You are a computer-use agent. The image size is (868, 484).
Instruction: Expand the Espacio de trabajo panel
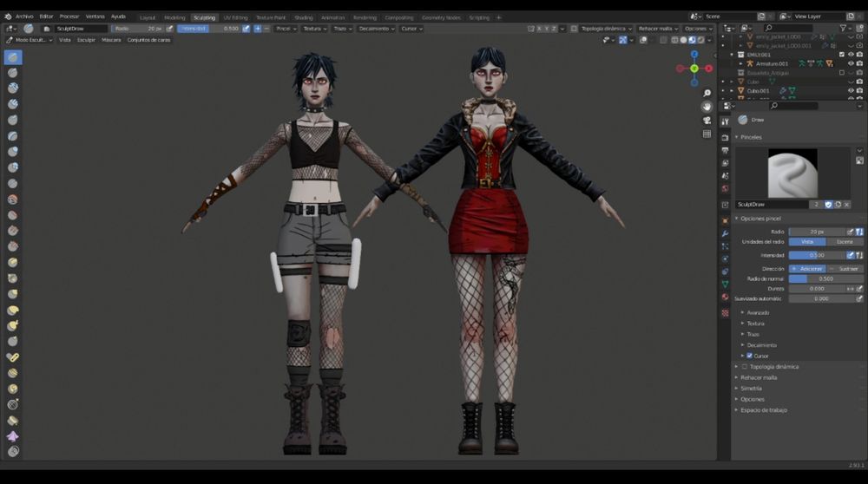[763, 410]
